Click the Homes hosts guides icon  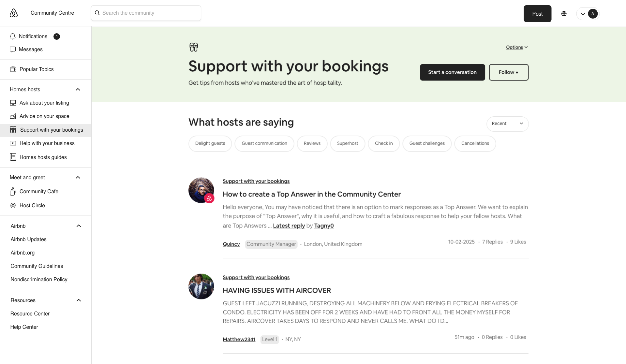pos(13,157)
